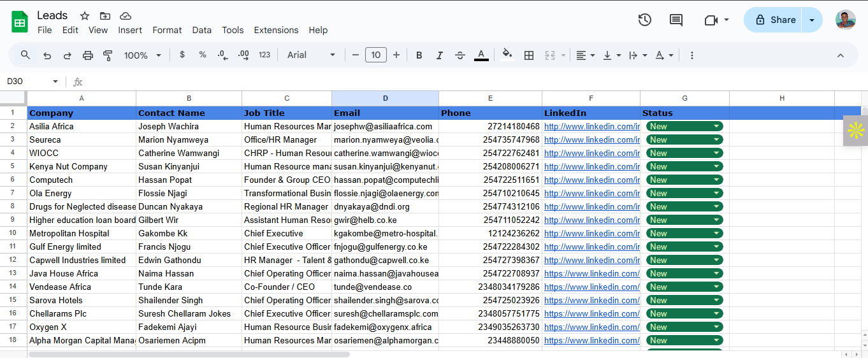
Task: Select row 10 header
Action: (13, 233)
